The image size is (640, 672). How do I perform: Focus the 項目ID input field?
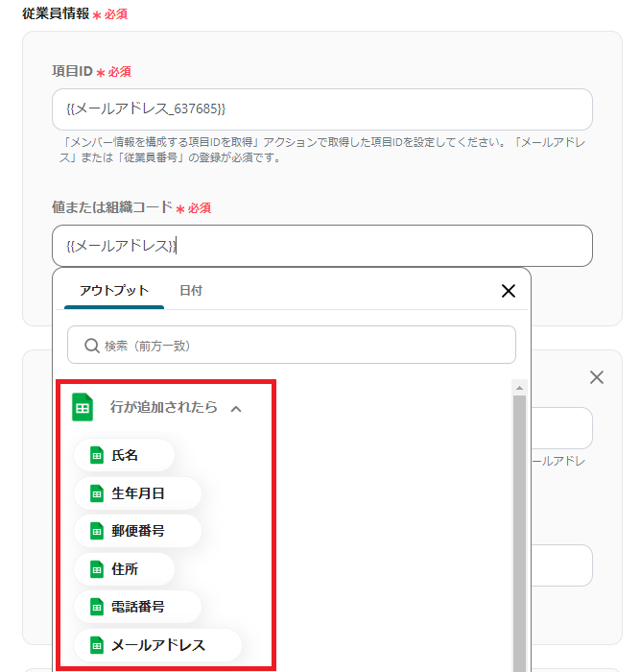[321, 109]
